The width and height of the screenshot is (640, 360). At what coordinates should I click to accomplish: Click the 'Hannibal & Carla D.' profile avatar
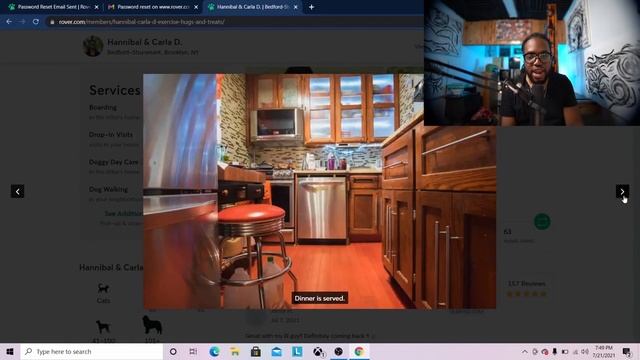[93, 46]
